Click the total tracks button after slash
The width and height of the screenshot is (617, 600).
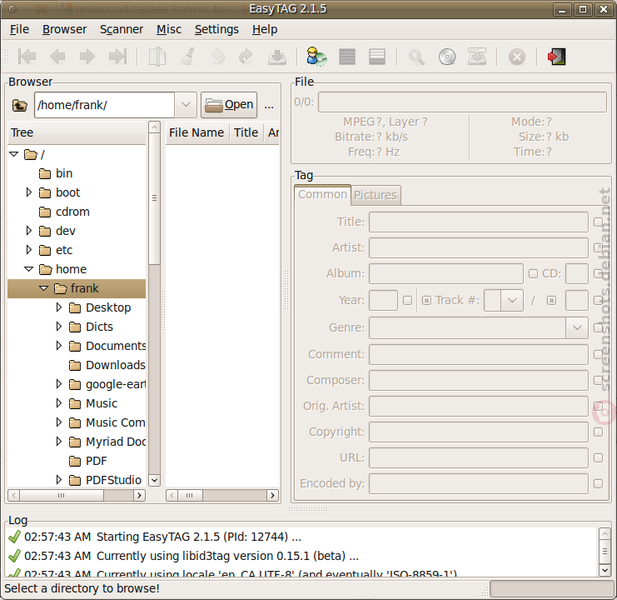pos(551,301)
